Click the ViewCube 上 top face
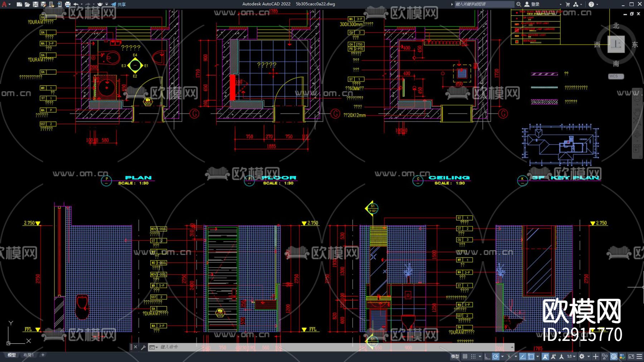The image size is (644, 362). 616,44
